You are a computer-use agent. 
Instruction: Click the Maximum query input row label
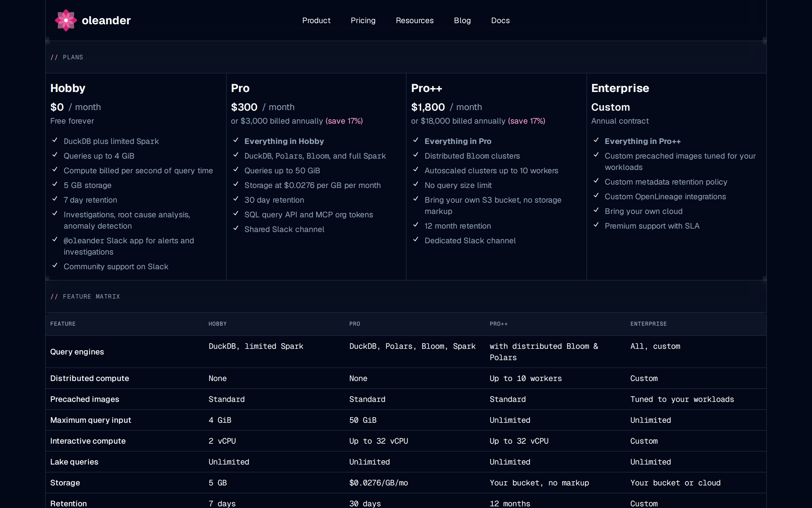[x=91, y=420]
